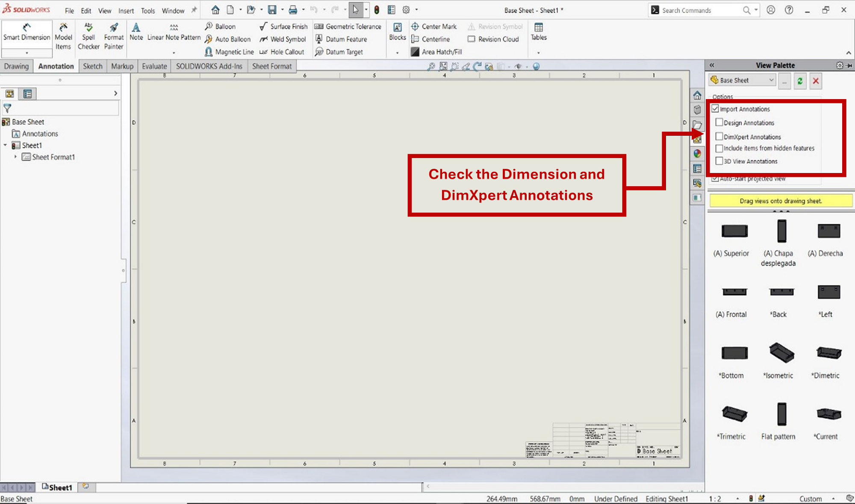Enable the DimXpert Annotations checkbox
855x504 pixels.
(719, 137)
